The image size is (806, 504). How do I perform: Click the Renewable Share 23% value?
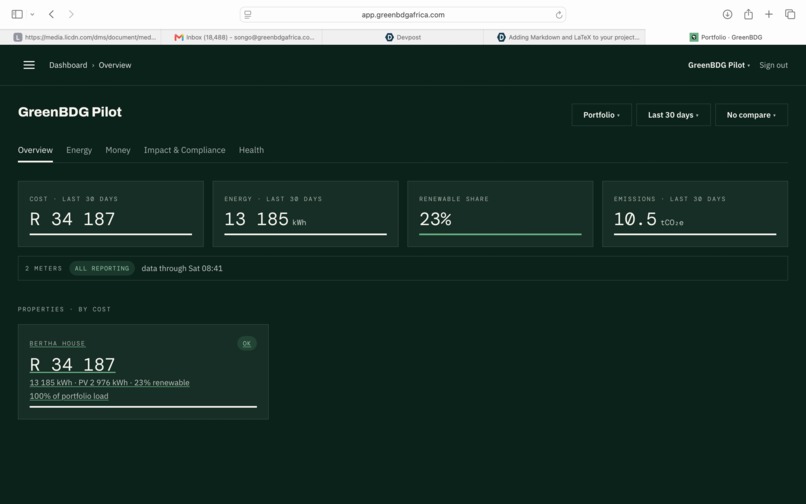pos(435,219)
